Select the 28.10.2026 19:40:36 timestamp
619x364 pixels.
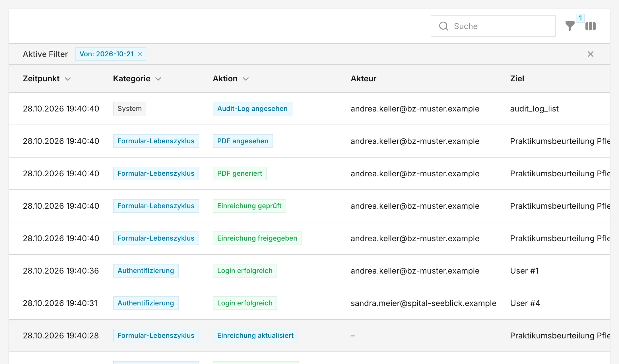click(61, 271)
